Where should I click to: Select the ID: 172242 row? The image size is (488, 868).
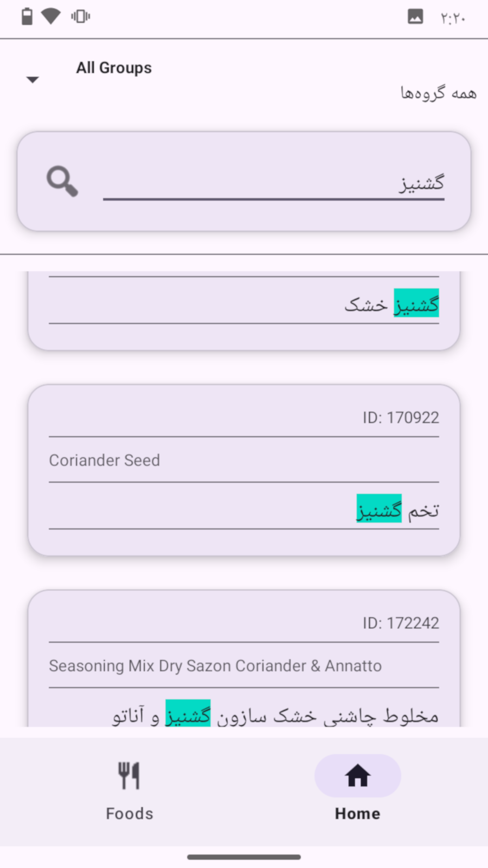pyautogui.click(x=401, y=623)
